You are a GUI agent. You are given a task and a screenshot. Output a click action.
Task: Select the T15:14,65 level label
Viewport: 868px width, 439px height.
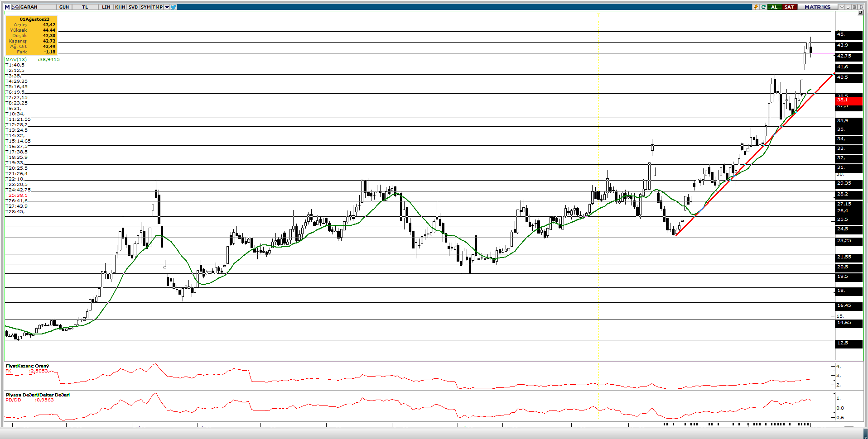(18, 141)
